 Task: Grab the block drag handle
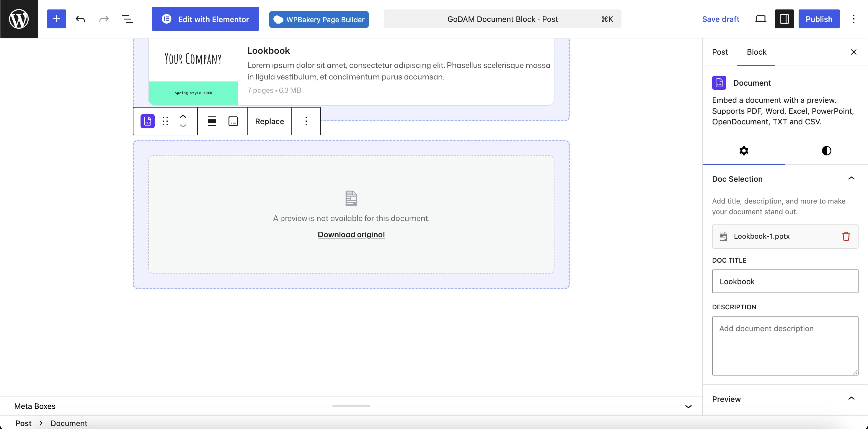tap(165, 121)
